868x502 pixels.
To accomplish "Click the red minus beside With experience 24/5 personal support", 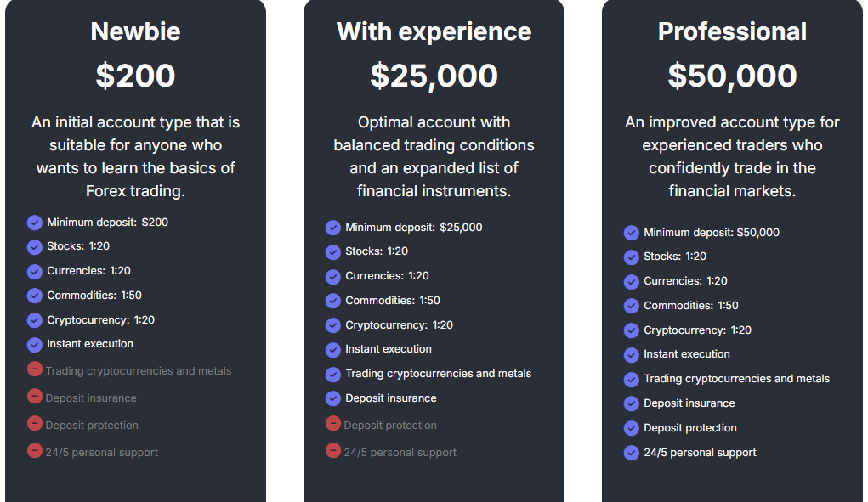I will 332,450.
